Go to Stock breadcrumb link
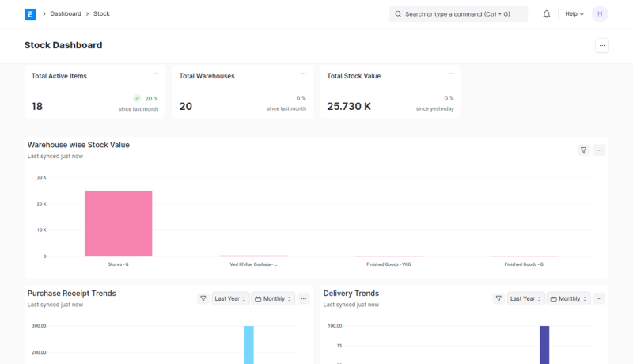Image resolution: width=633 pixels, height=364 pixels. (x=101, y=14)
